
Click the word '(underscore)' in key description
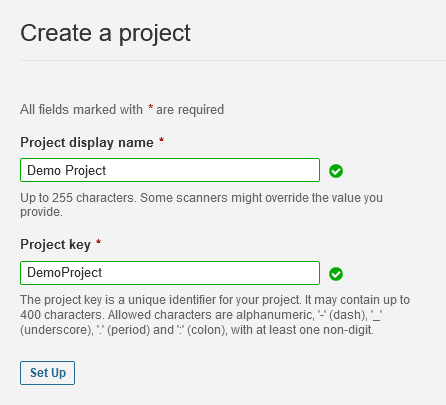57,330
